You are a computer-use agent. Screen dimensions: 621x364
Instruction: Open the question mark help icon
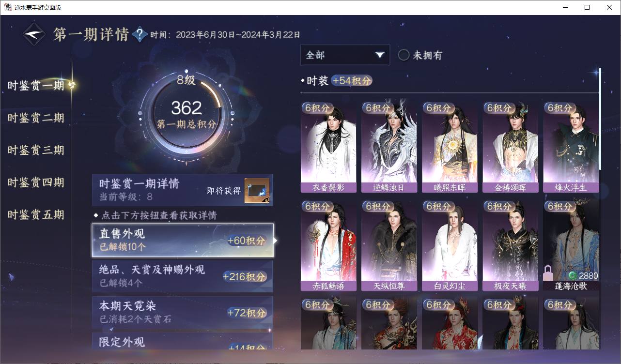[x=140, y=34]
